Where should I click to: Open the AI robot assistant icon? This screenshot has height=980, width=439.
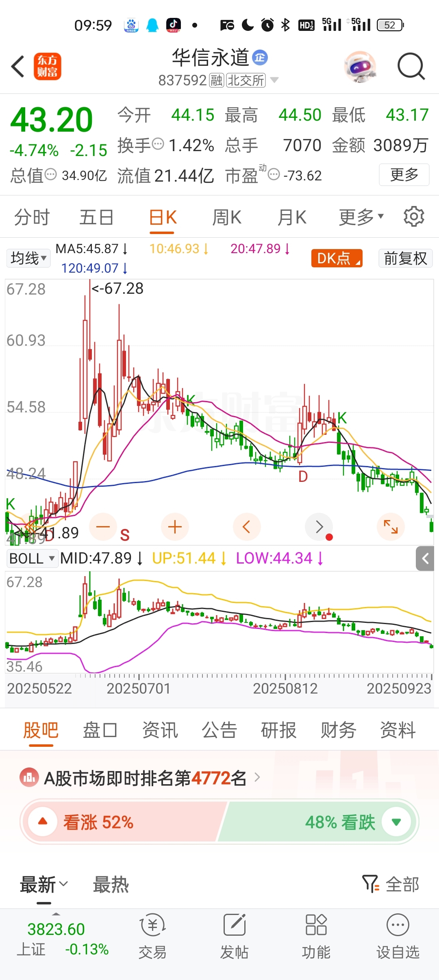click(x=360, y=66)
